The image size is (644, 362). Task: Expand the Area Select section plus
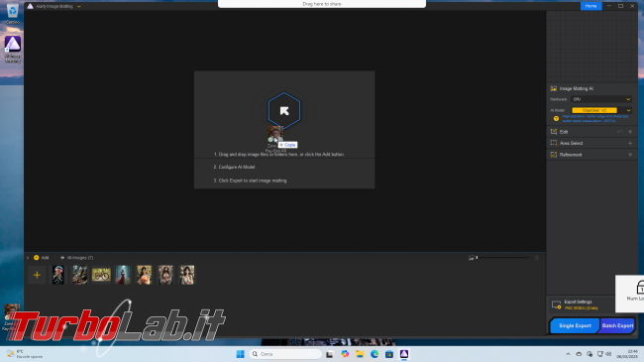tap(630, 143)
